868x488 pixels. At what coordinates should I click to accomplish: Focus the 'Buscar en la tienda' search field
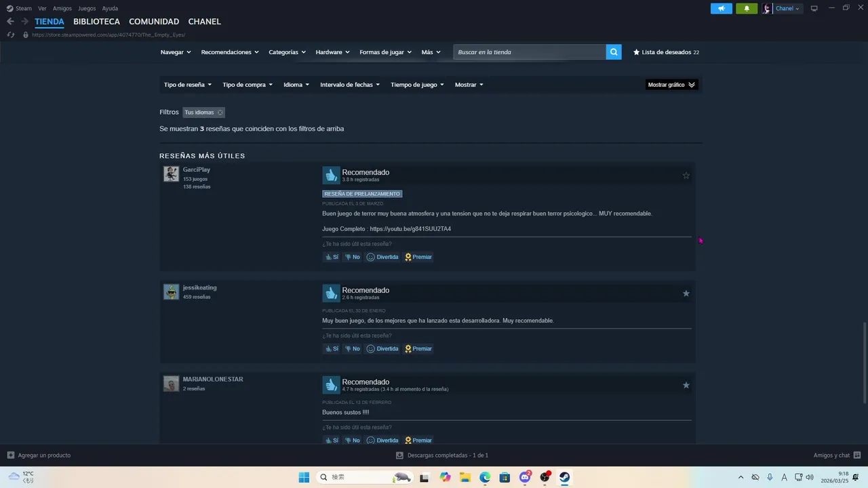[530, 52]
